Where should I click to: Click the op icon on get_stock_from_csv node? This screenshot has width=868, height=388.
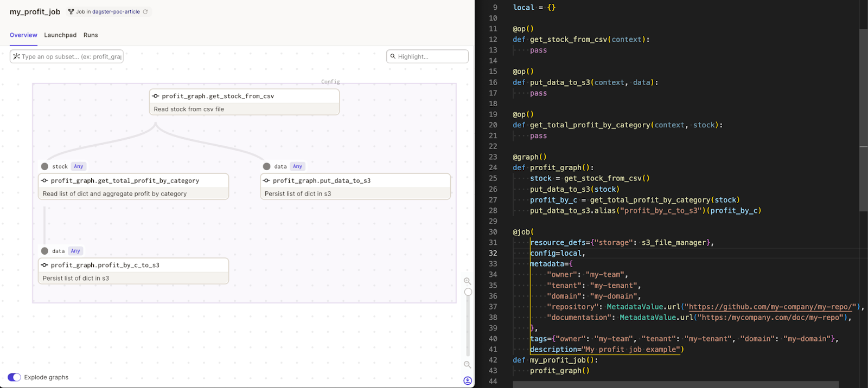coord(156,96)
